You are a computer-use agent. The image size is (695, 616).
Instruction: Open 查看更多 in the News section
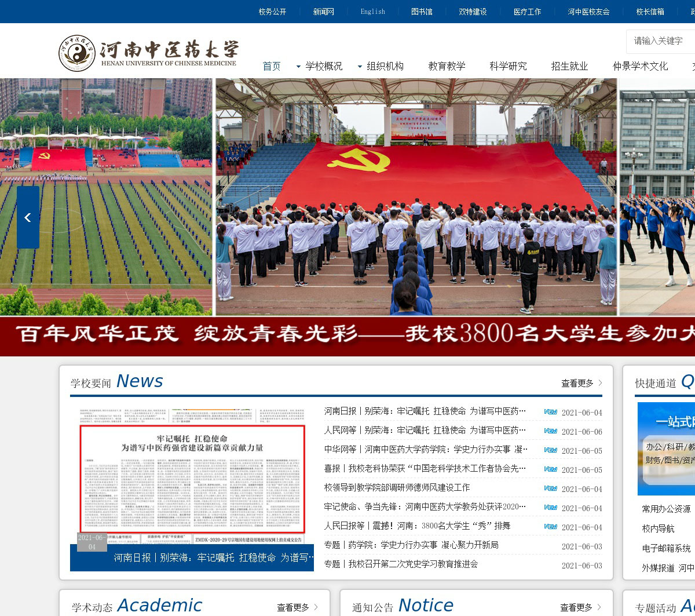click(x=581, y=383)
